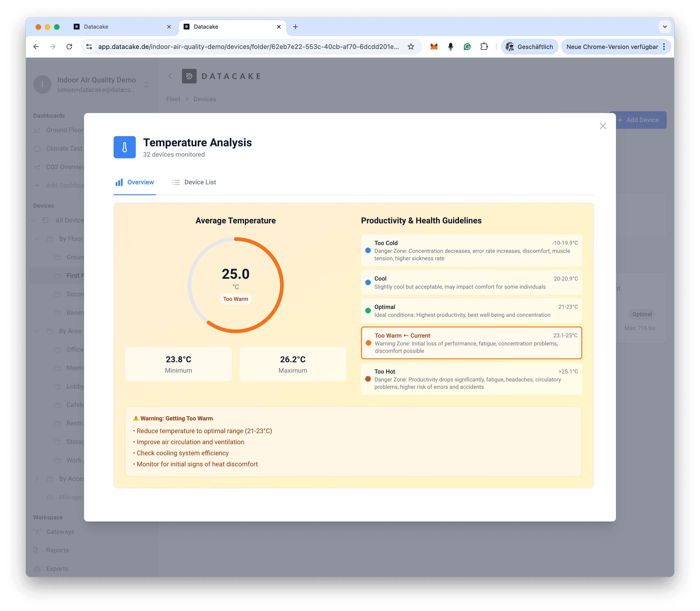Expand the By Access folder chevron
700x611 pixels.
click(x=37, y=479)
